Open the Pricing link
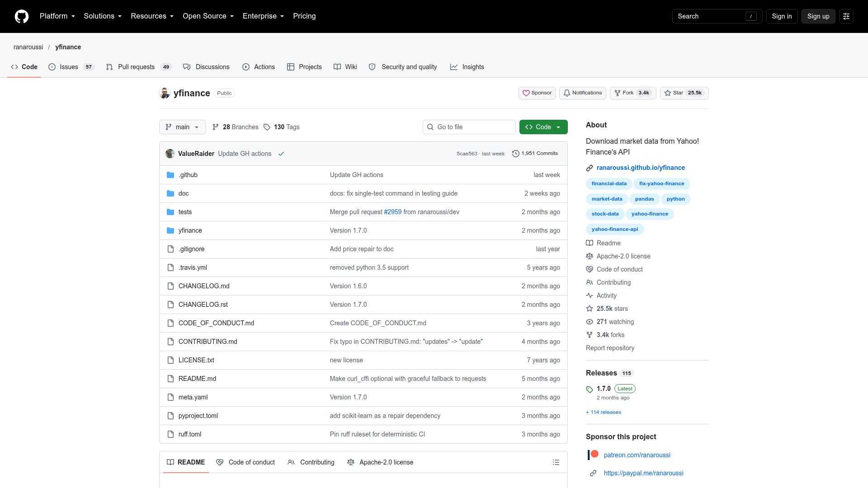The width and height of the screenshot is (868, 488). [x=304, y=16]
